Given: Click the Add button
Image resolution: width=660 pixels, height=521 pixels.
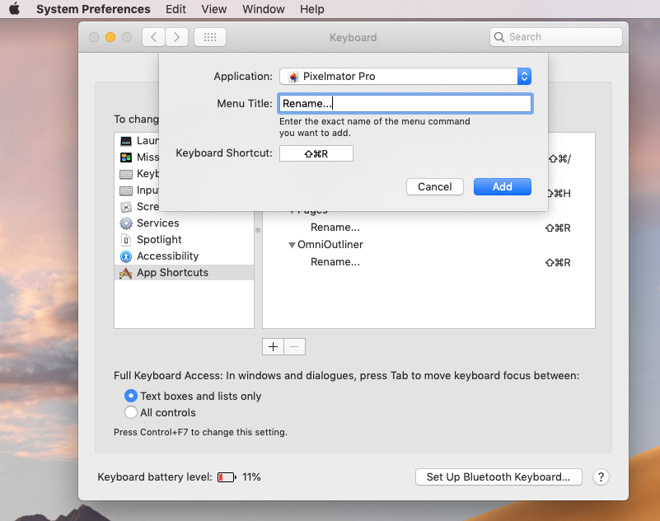Looking at the screenshot, I should [503, 187].
